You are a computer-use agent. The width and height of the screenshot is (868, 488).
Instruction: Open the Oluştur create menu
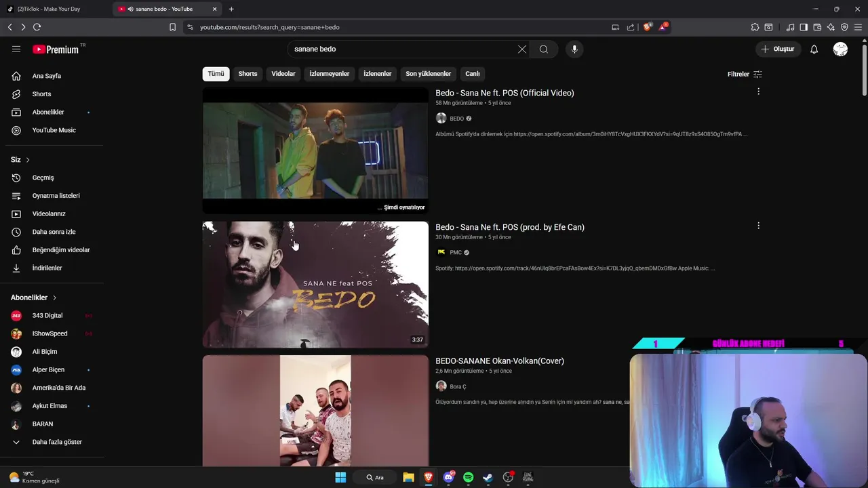[x=777, y=49]
